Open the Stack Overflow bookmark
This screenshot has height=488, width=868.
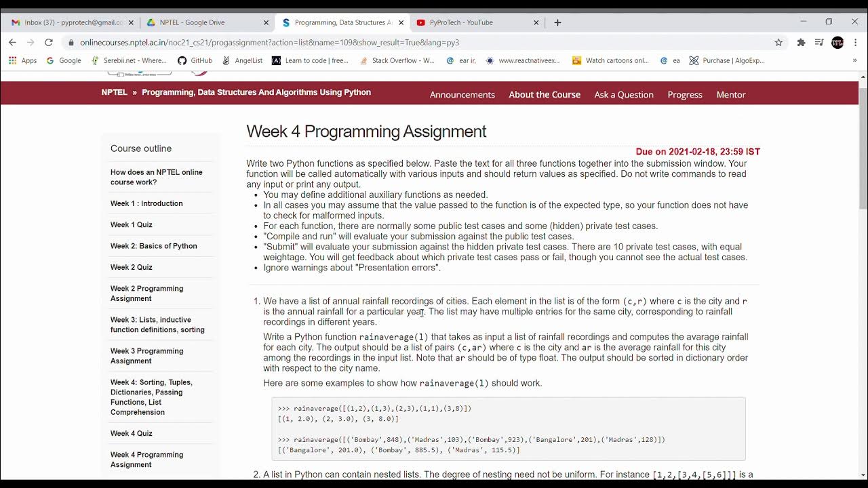pos(397,60)
